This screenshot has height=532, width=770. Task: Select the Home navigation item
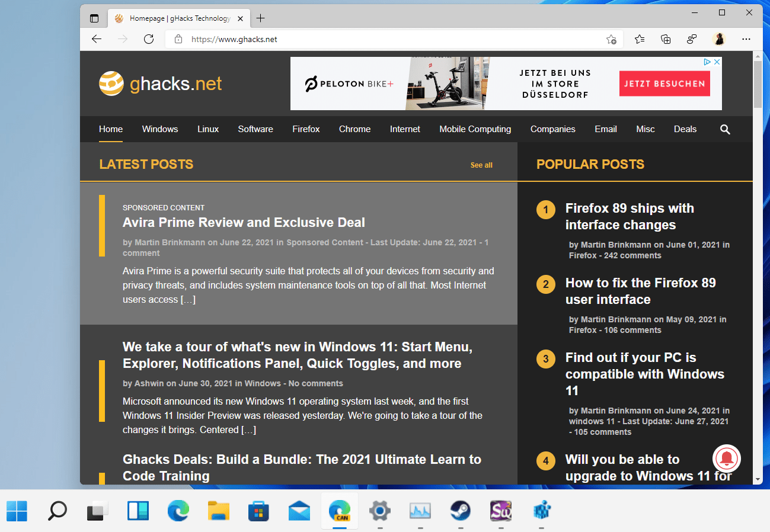pos(111,129)
